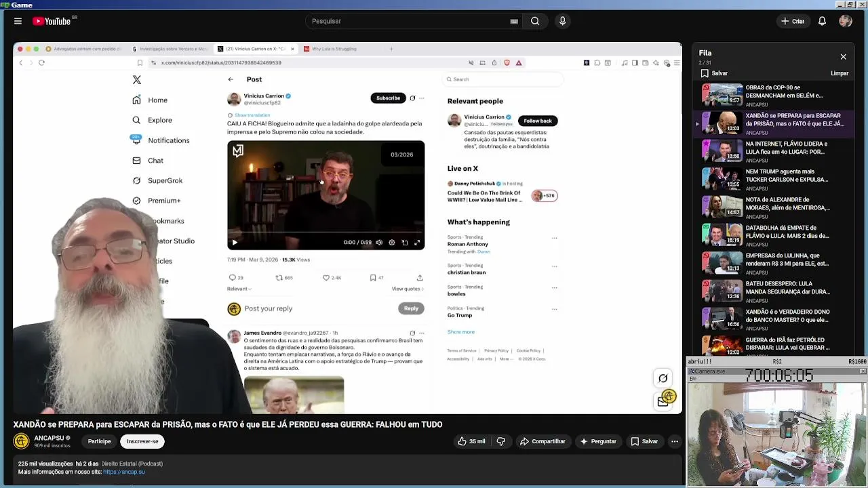Save the queue with the Fila Salvar button
Screen dimensions: 868x488
[714, 73]
